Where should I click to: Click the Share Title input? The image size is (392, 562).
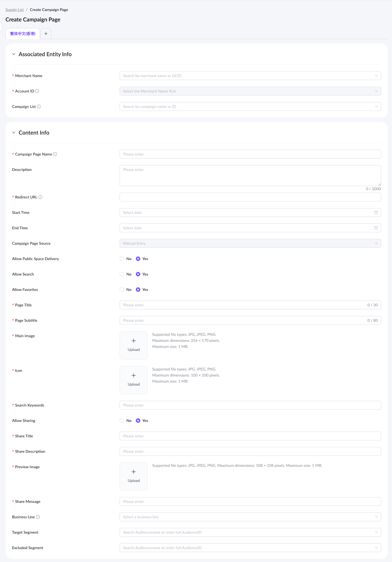click(x=250, y=436)
